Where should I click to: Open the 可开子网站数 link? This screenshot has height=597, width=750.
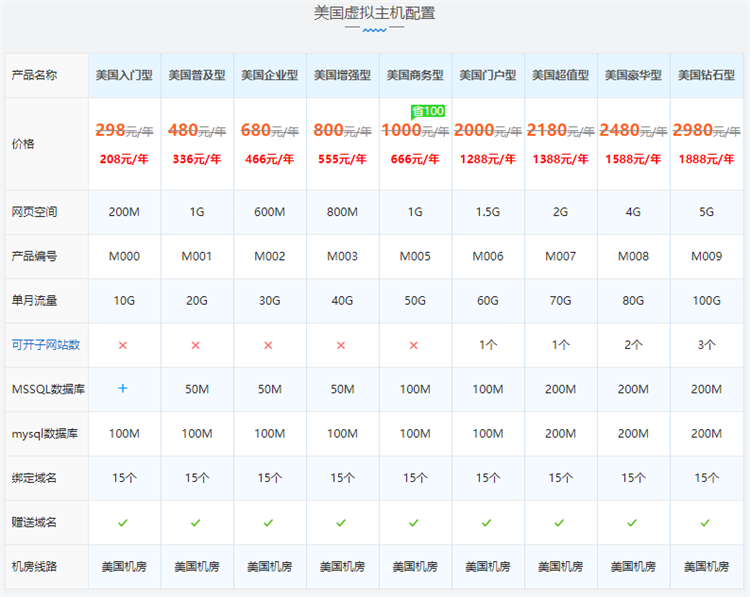click(x=45, y=345)
